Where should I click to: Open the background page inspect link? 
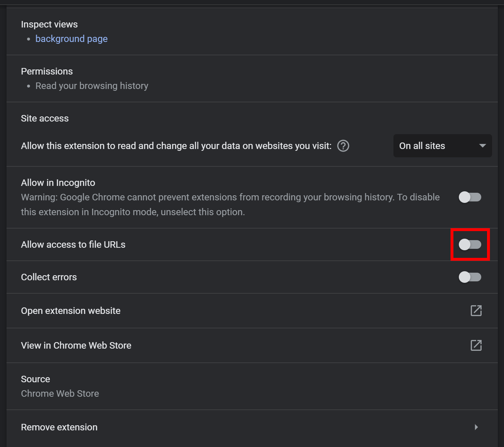pos(71,39)
